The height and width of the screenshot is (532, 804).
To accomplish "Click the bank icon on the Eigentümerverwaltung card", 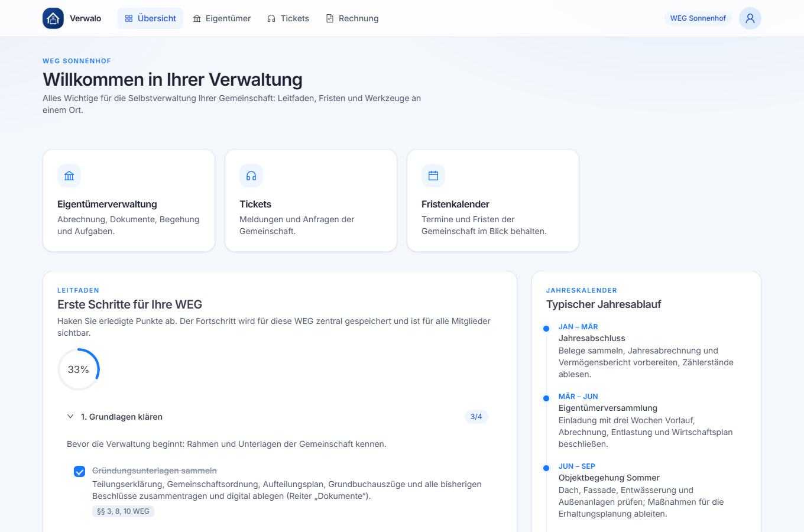I will (69, 176).
